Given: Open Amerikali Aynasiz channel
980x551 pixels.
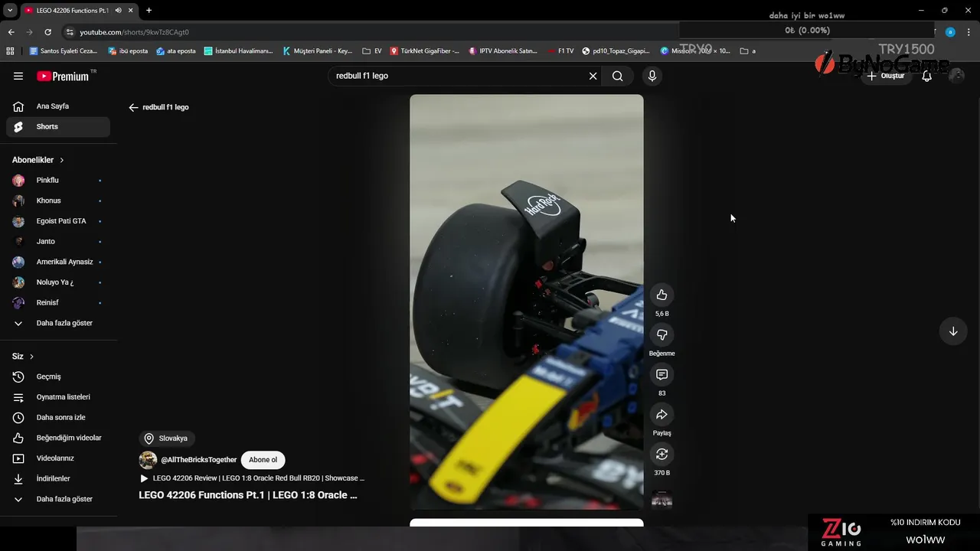Looking at the screenshot, I should coord(58,262).
